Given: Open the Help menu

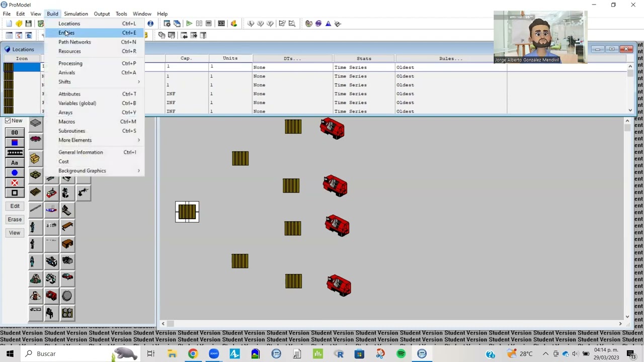Looking at the screenshot, I should 162,14.
